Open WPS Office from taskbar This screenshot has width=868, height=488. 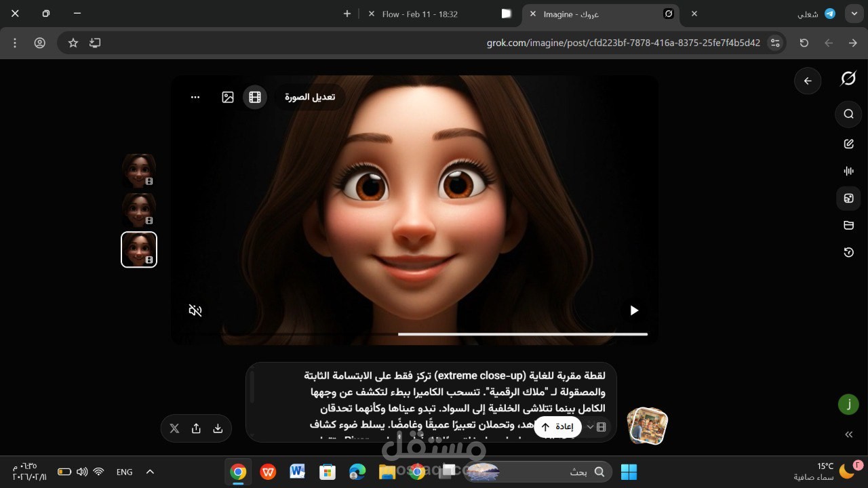(268, 472)
